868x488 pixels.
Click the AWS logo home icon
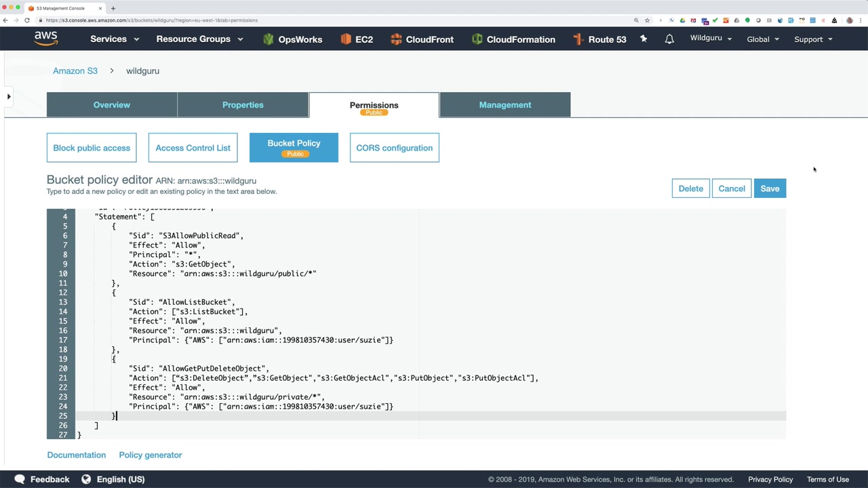(x=46, y=39)
